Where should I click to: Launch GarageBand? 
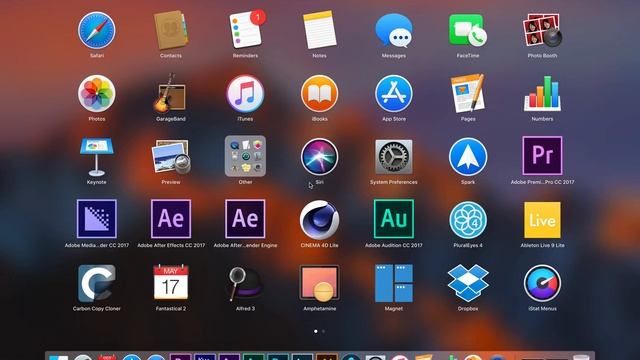pos(171,93)
